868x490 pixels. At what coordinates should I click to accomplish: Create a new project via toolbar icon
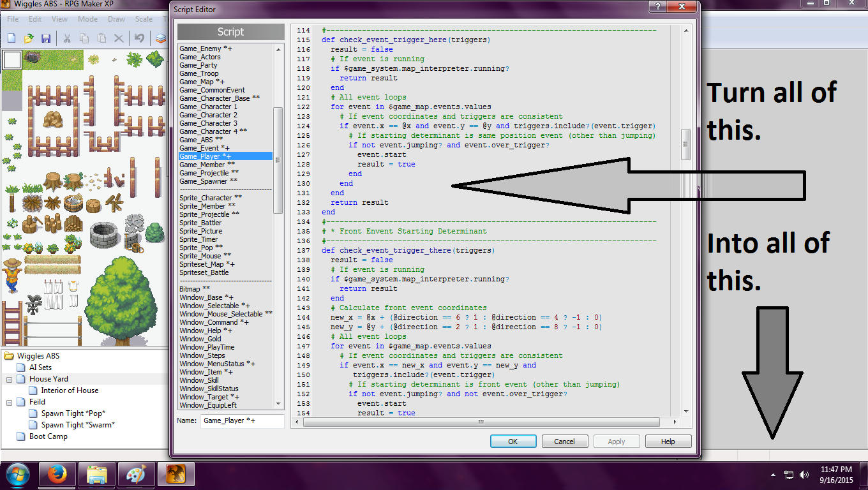coord(11,38)
